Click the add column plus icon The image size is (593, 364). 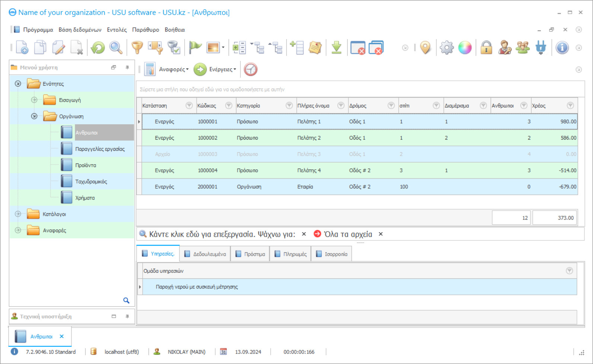pyautogui.click(x=297, y=48)
